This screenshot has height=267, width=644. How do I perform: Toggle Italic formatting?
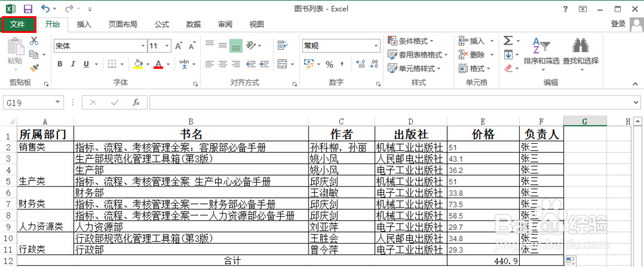click(73, 64)
